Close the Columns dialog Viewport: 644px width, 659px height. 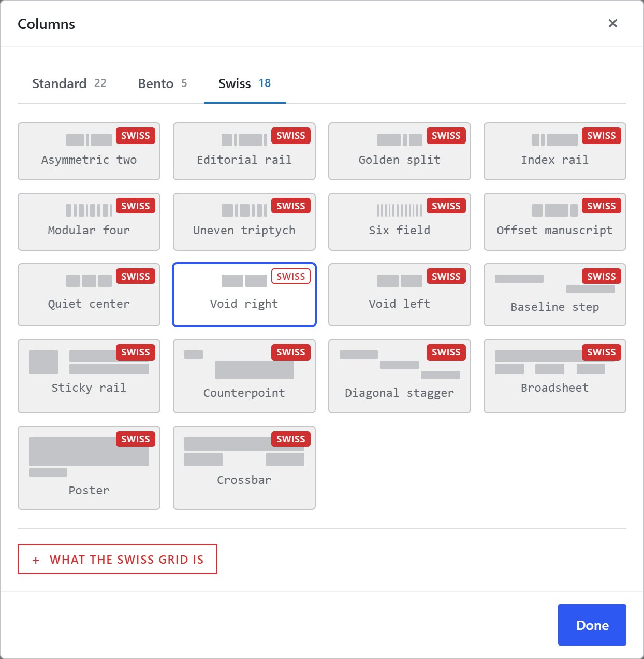[x=613, y=23]
